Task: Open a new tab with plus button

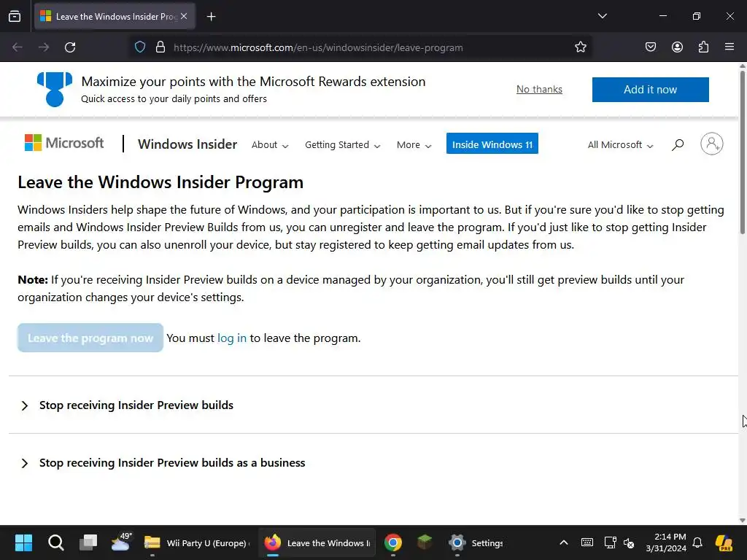Action: (211, 17)
